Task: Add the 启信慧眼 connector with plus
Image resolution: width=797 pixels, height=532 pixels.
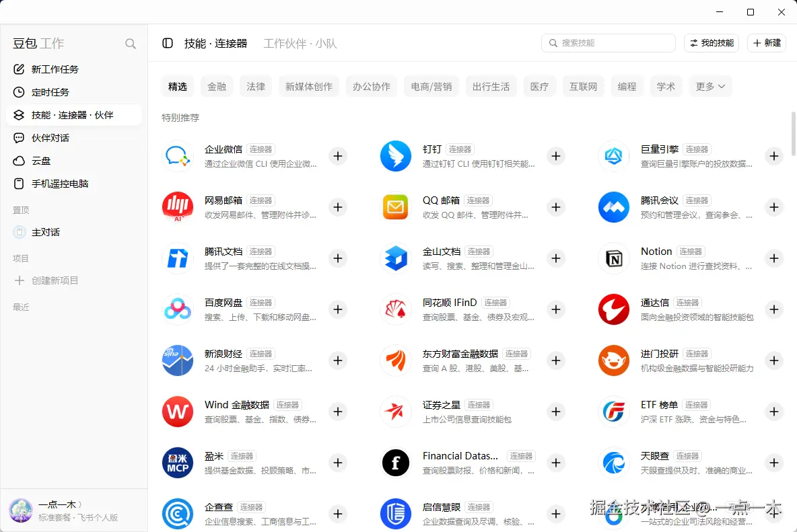Action: point(556,514)
